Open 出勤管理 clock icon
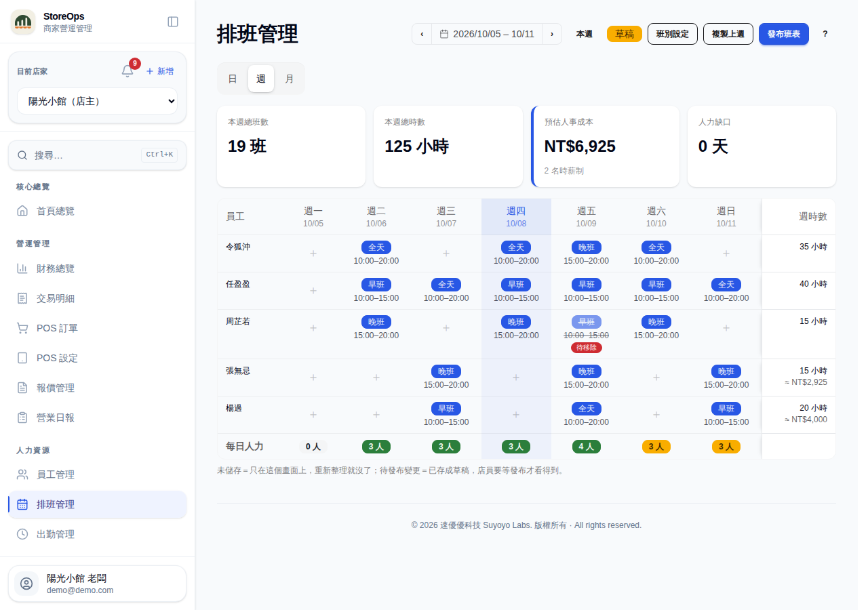Image resolution: width=868 pixels, height=610 pixels. point(22,534)
